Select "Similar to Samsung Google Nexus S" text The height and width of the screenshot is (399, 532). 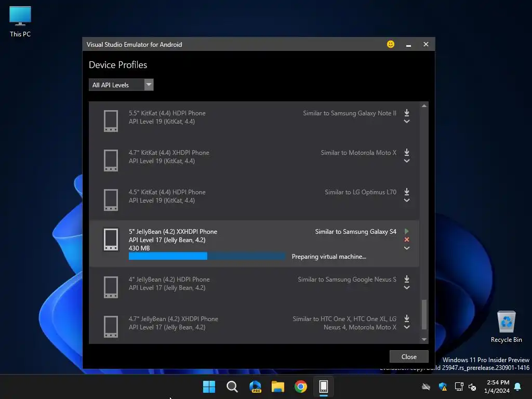click(x=347, y=279)
